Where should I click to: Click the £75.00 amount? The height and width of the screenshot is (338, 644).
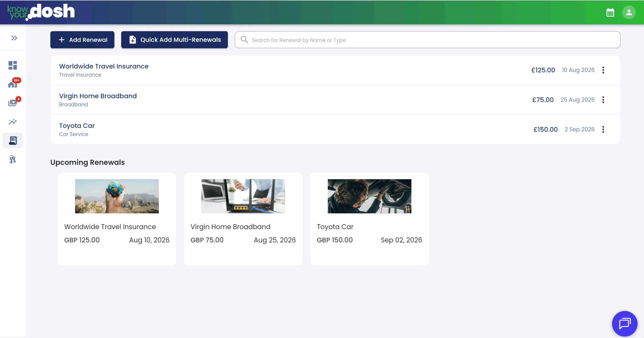click(543, 100)
